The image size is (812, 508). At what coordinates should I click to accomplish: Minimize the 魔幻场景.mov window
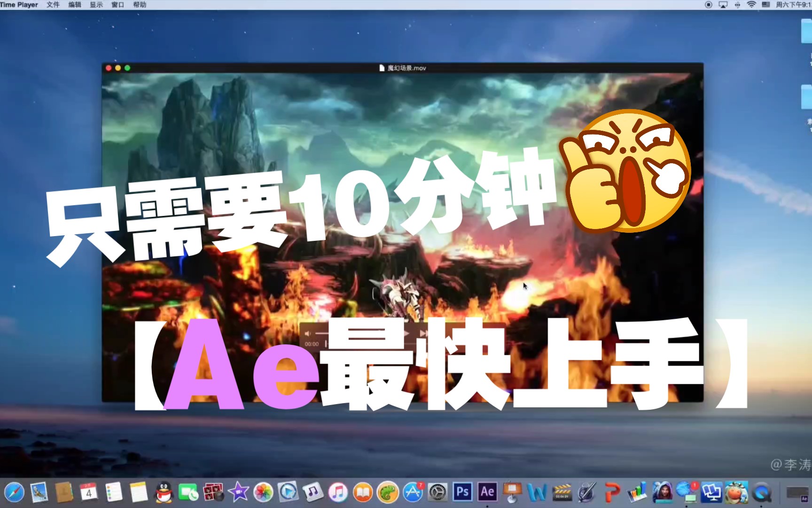(x=118, y=68)
